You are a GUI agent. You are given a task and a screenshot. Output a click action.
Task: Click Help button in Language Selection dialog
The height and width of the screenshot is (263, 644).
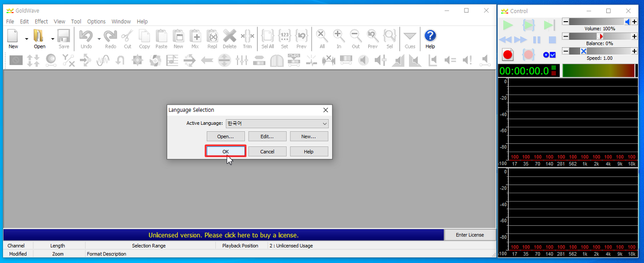tap(309, 151)
